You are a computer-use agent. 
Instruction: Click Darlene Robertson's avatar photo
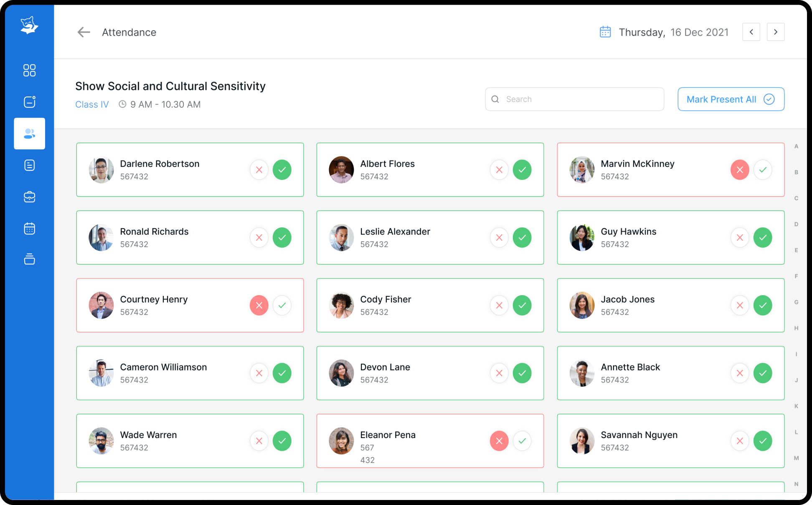pos(101,170)
